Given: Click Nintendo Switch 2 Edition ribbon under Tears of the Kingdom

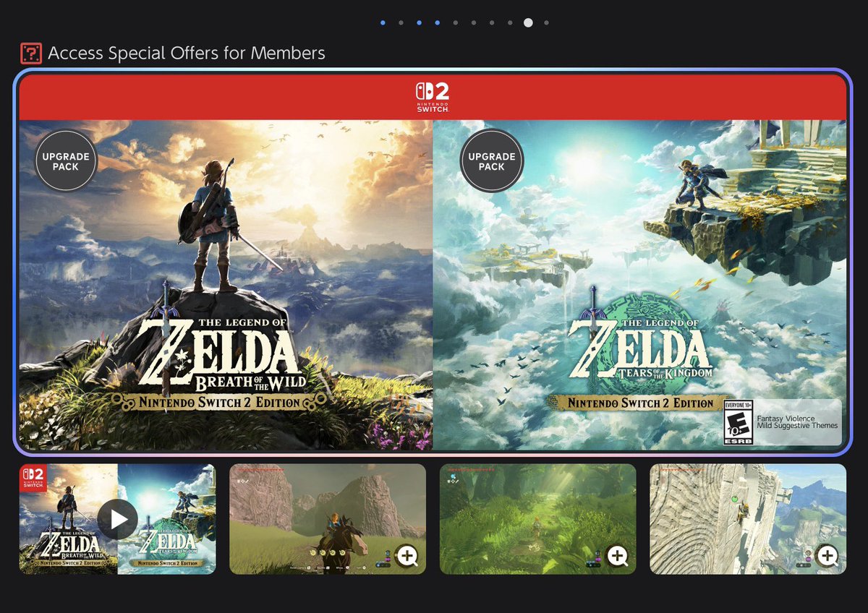Looking at the screenshot, I should click(641, 403).
